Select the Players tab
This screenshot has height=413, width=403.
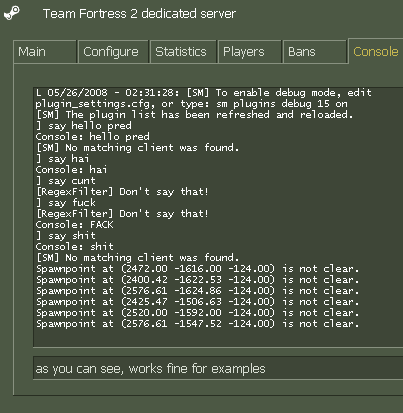(x=249, y=52)
